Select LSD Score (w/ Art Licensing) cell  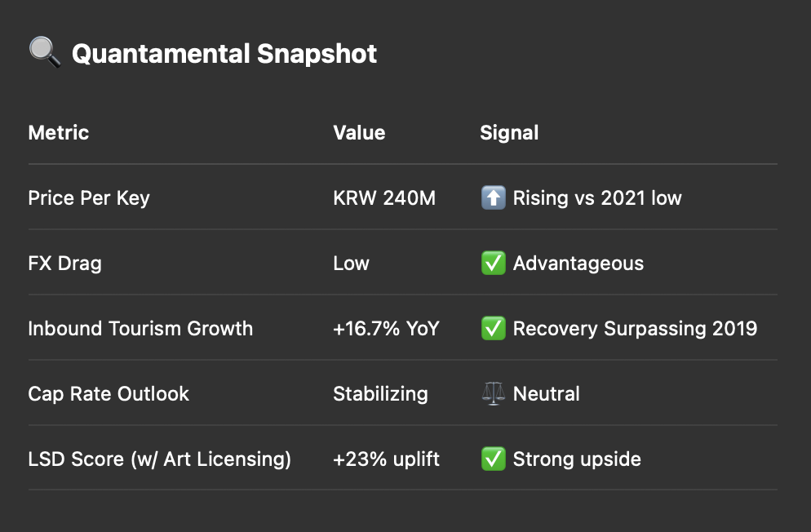click(x=160, y=459)
